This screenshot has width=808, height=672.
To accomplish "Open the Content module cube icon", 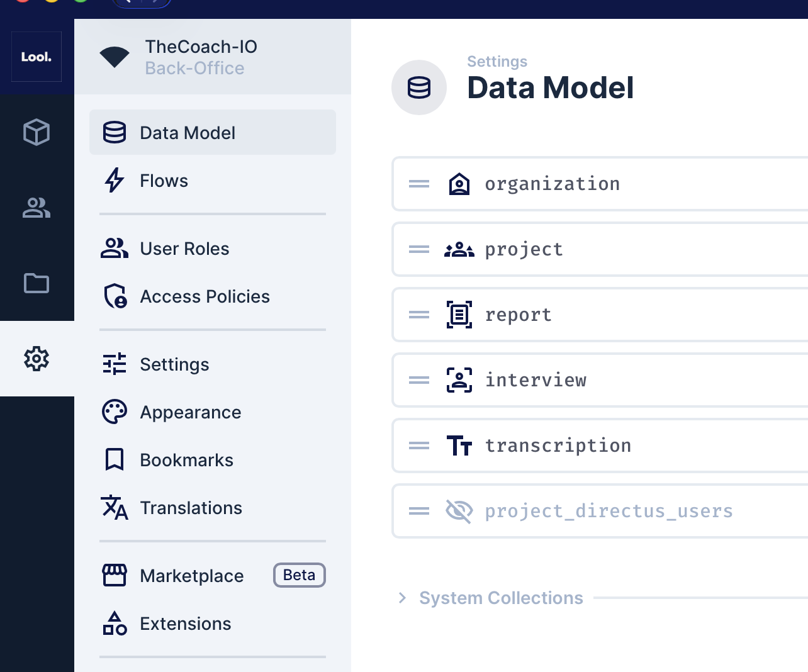I will tap(36, 132).
